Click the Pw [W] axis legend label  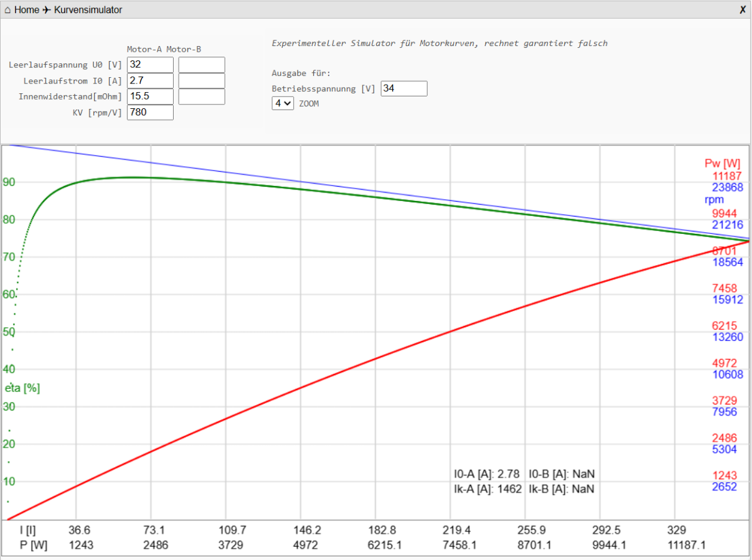[x=722, y=164]
